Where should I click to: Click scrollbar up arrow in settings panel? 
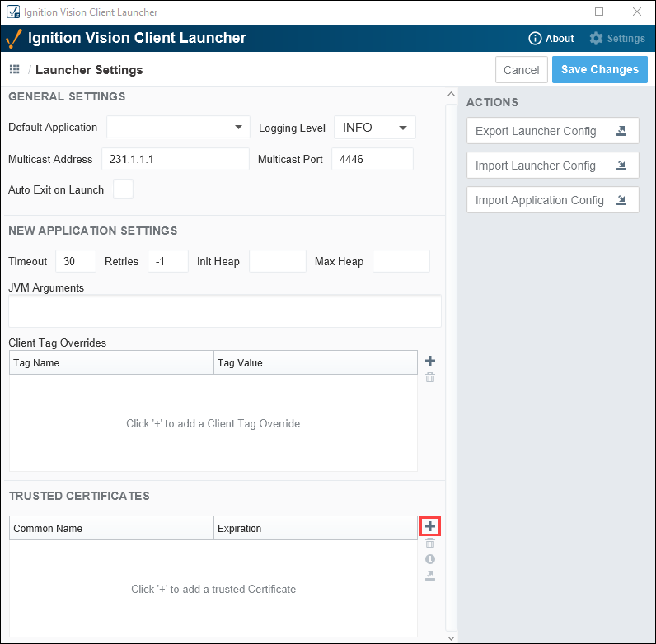(x=451, y=94)
